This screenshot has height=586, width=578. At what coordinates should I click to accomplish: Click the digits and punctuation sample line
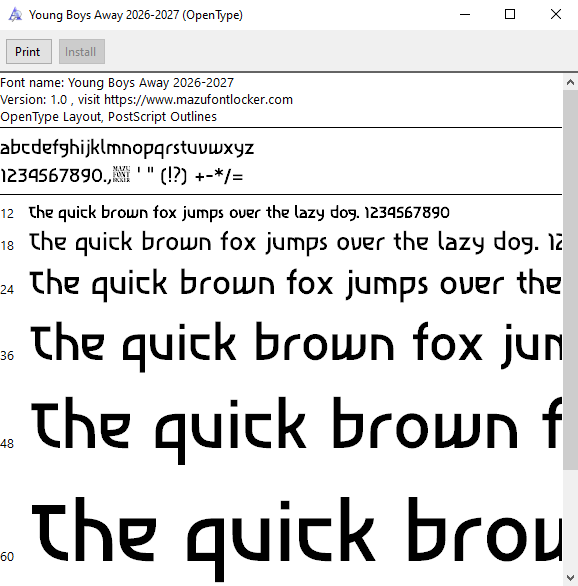click(122, 175)
